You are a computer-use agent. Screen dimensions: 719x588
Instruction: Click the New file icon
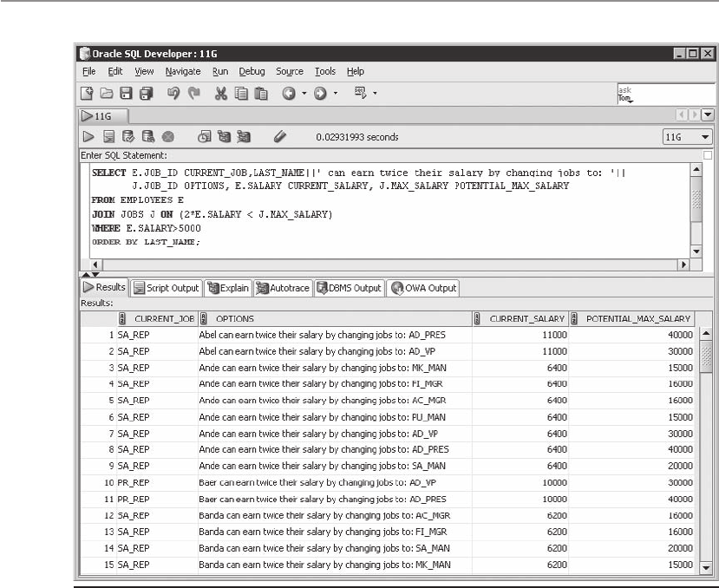pos(87,93)
